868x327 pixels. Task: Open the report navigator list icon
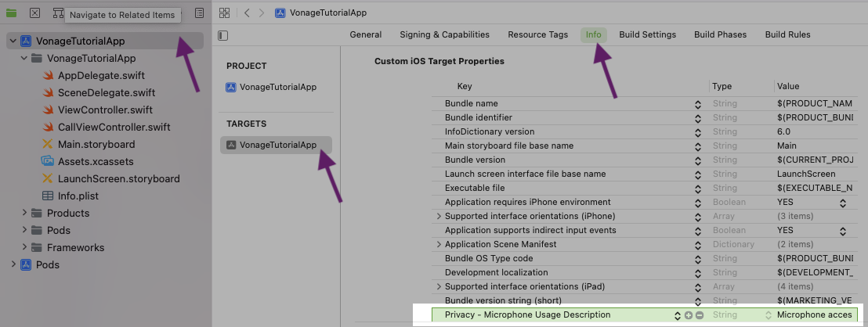[x=199, y=13]
